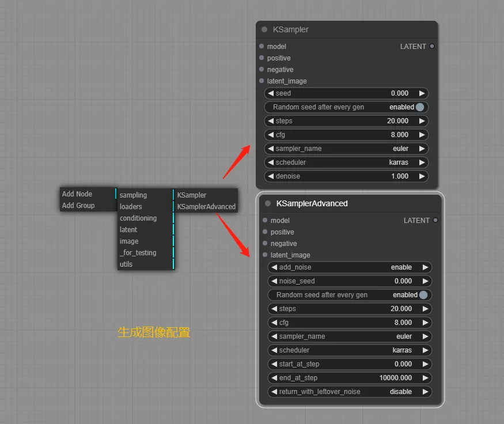504x424 pixels.
Task: Click the KSampler LATENT output connector
Action: pyautogui.click(x=432, y=46)
